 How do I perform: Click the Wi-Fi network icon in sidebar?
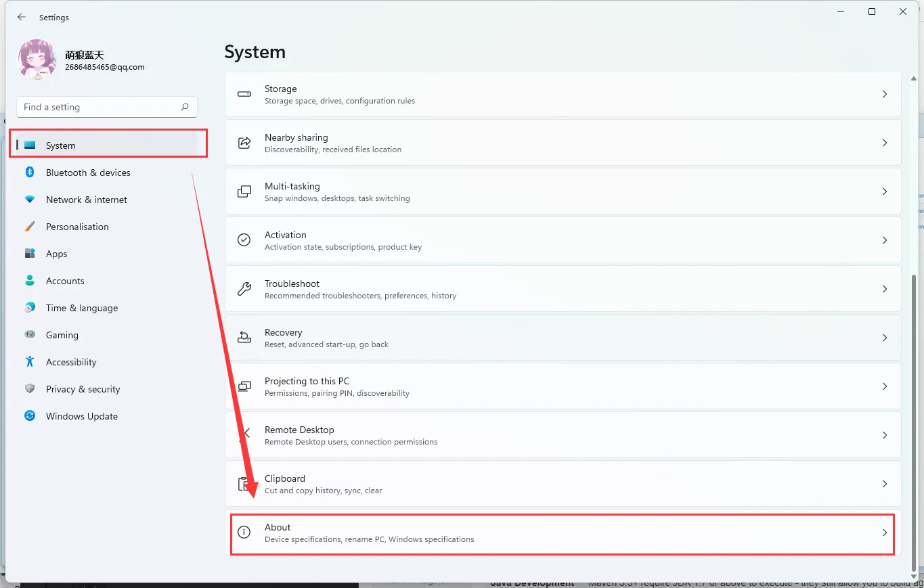[30, 200]
